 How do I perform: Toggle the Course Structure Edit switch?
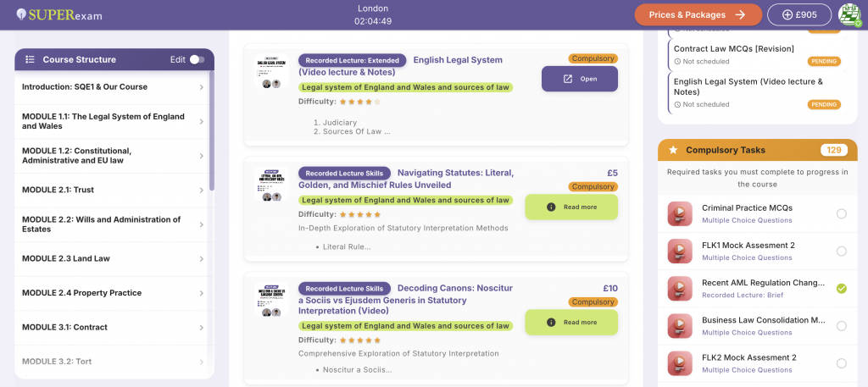[197, 59]
